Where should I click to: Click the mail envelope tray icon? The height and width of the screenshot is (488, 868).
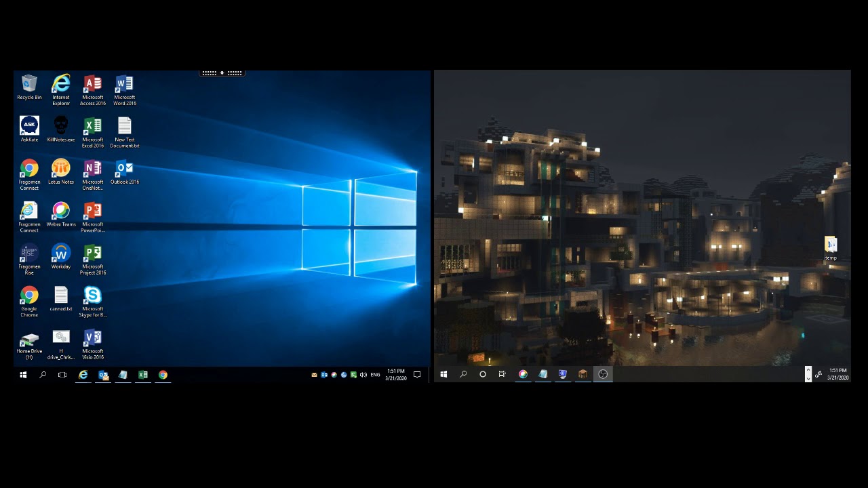point(314,375)
